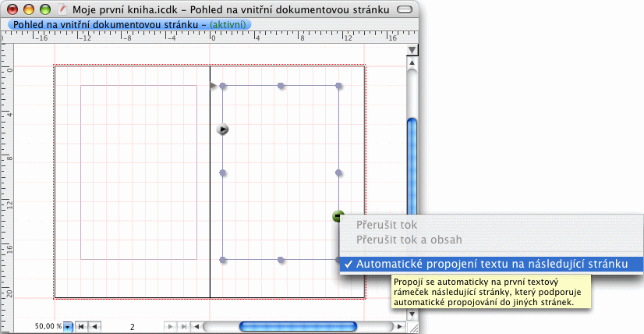The image size is (644, 334).
Task: Click the zoom value 50,00 %
Action: 48,327
